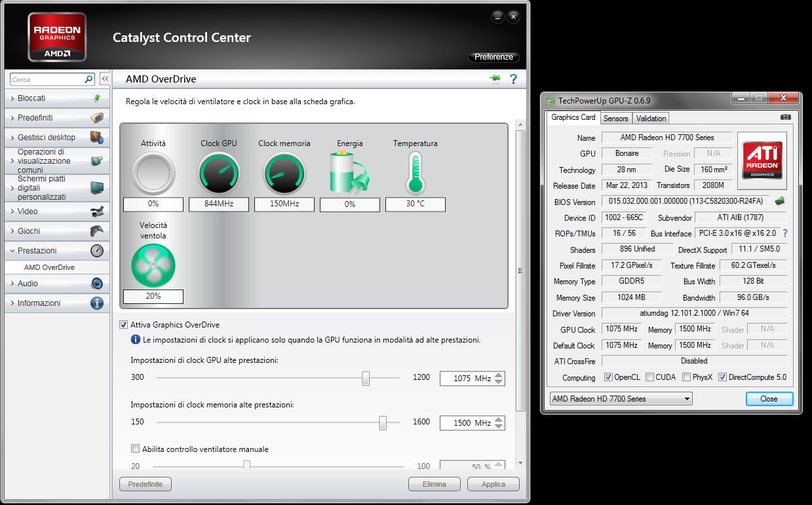Switch to the Validation tab

click(651, 118)
